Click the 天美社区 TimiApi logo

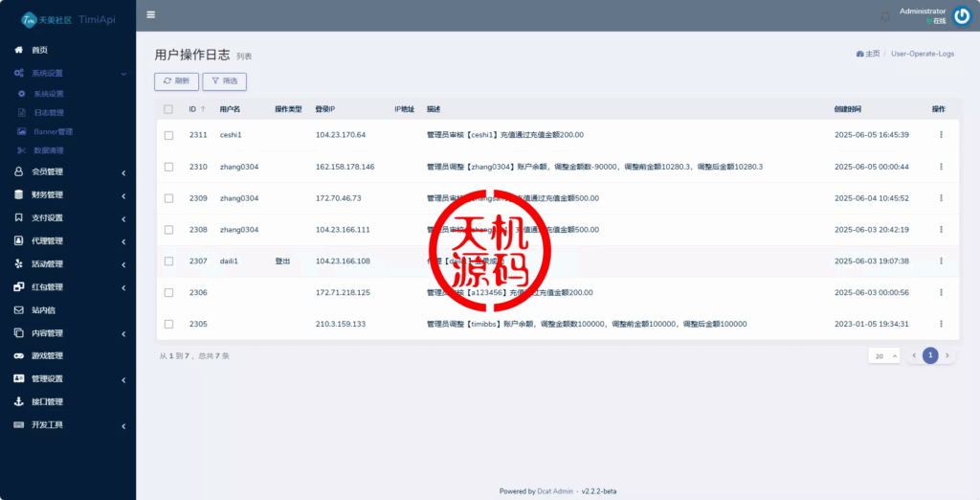pyautogui.click(x=67, y=17)
